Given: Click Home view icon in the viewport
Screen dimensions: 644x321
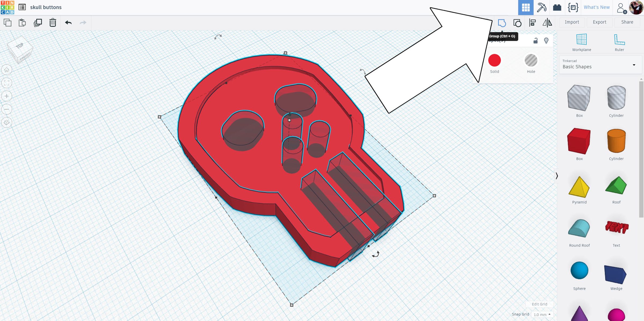Looking at the screenshot, I should 6,70.
